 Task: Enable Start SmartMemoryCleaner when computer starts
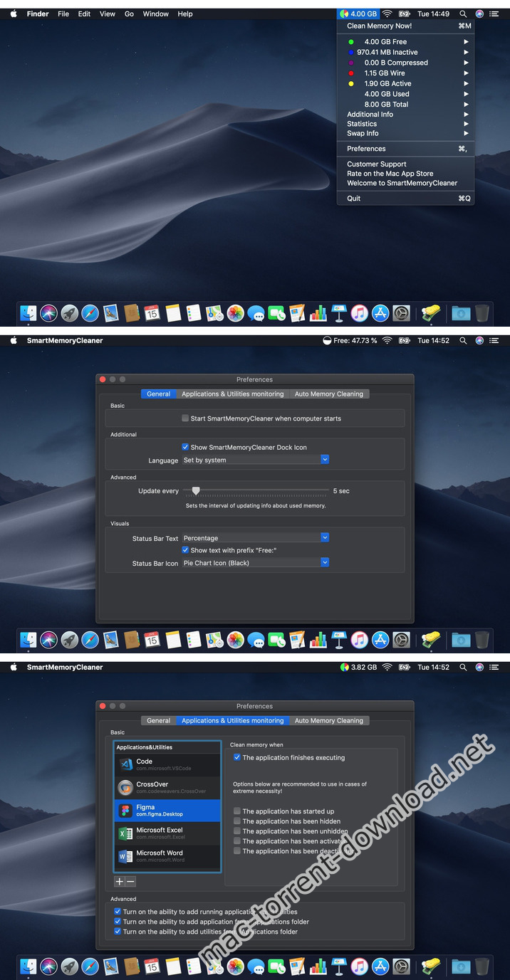(185, 418)
